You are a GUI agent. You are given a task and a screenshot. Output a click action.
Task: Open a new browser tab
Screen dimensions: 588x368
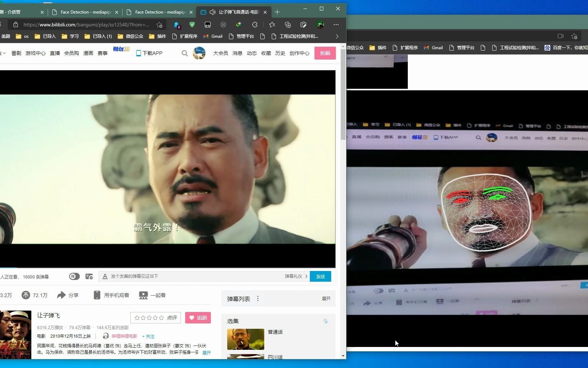(x=277, y=12)
